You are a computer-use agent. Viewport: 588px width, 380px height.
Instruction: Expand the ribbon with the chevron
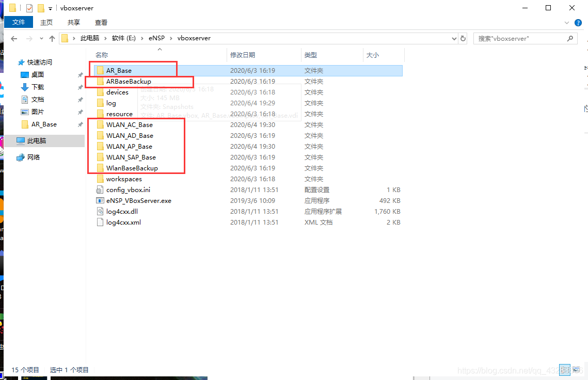coord(567,23)
